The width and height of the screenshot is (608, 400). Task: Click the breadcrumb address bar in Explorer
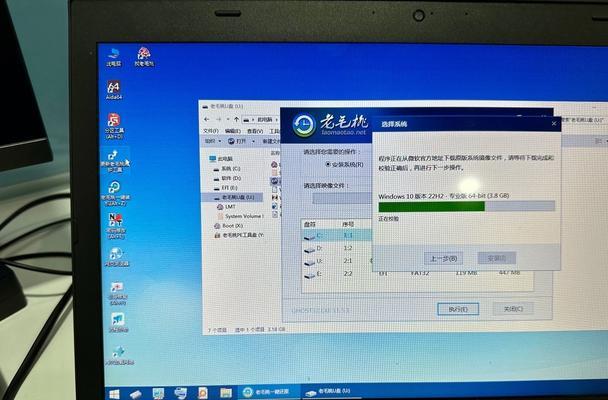(261, 120)
